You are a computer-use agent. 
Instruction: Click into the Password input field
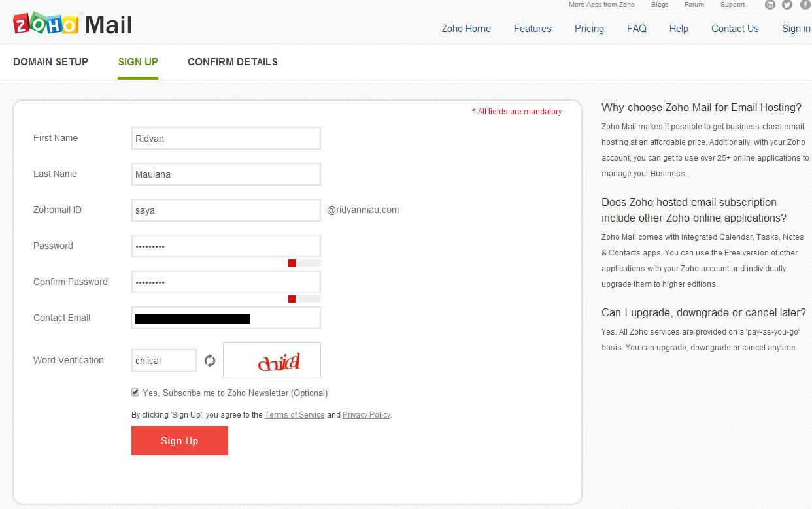226,246
